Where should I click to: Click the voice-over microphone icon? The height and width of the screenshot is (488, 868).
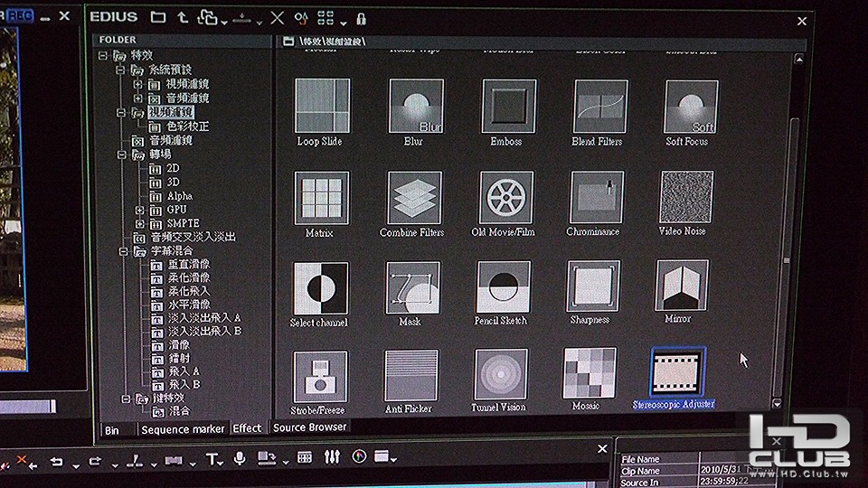[x=240, y=459]
